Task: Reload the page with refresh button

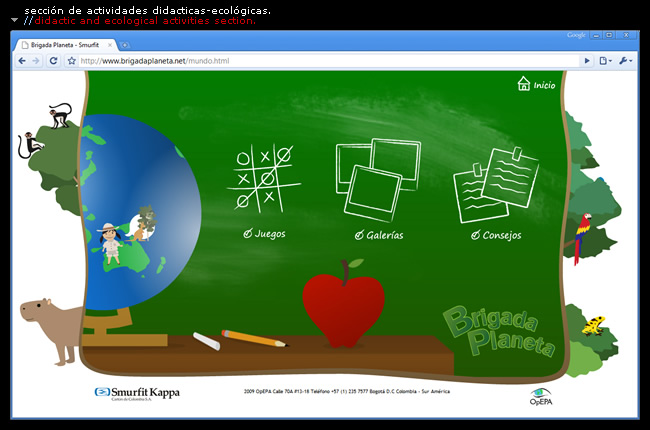Action: coord(54,61)
